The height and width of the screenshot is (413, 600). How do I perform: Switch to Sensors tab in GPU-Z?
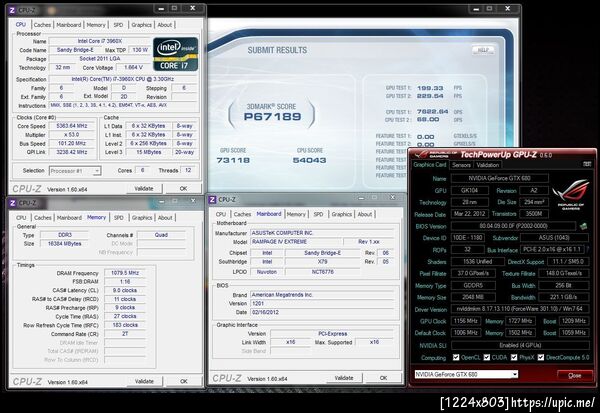point(461,165)
